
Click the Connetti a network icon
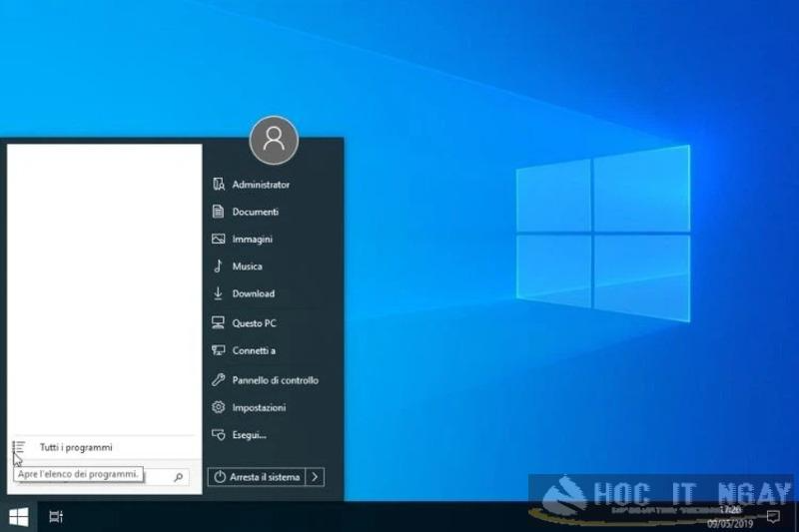(218, 350)
